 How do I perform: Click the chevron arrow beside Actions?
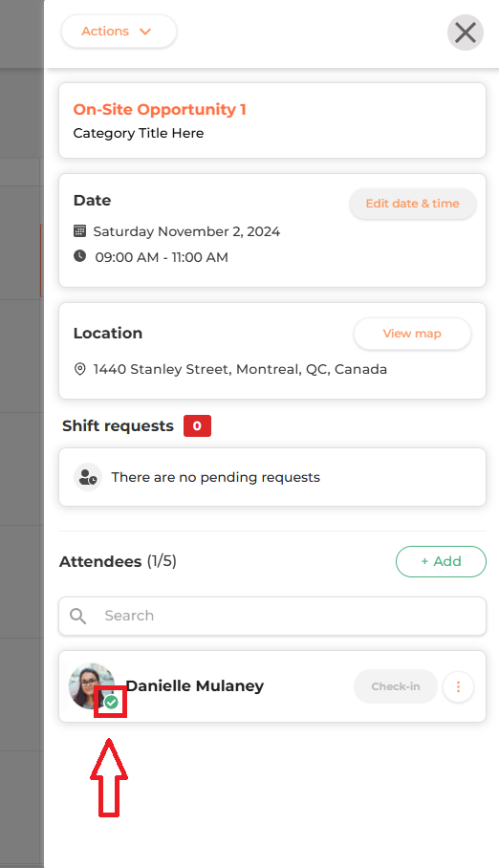[145, 32]
